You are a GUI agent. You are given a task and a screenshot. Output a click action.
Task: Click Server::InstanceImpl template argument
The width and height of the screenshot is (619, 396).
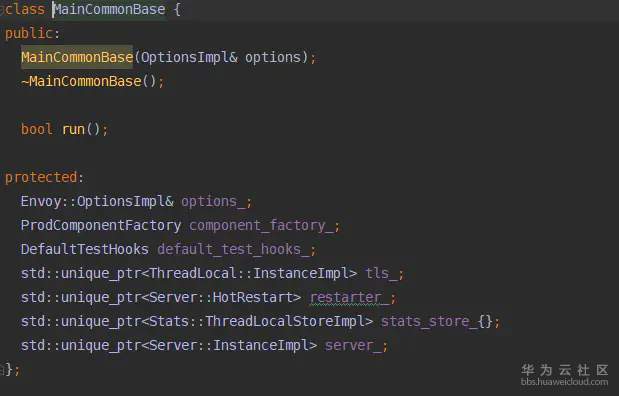point(229,345)
